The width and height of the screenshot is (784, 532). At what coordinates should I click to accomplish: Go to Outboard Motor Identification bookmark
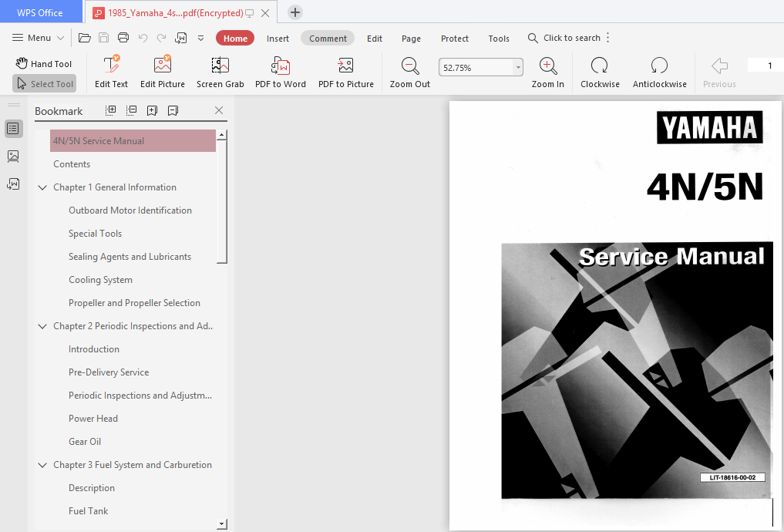click(130, 210)
